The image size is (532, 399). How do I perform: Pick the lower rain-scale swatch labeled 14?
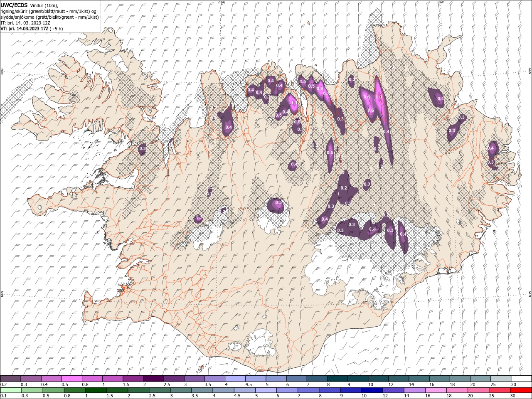[x=414, y=390]
